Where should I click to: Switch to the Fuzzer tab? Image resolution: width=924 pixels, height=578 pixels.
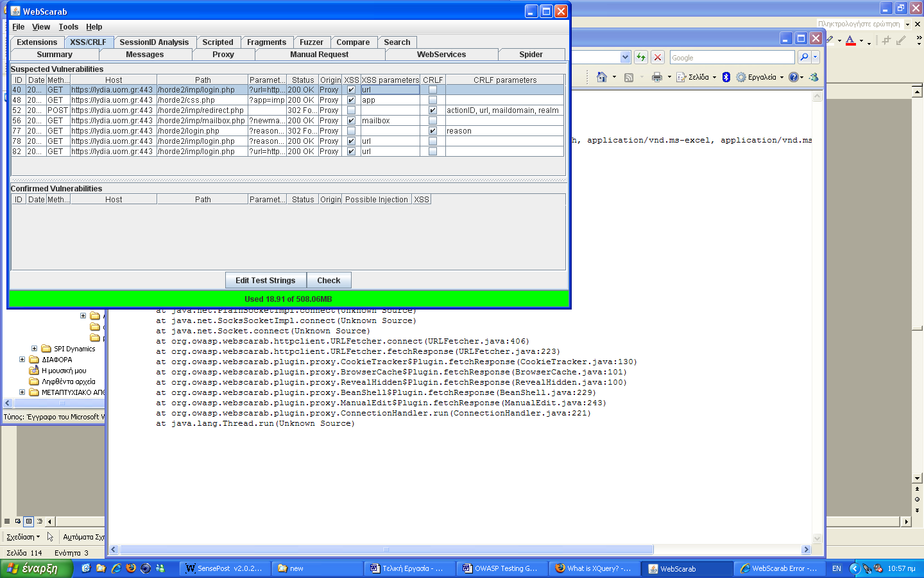point(311,42)
